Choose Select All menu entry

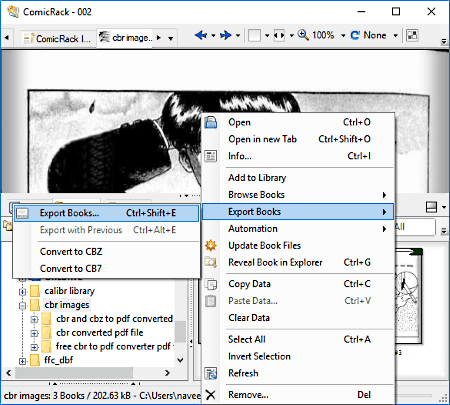298,339
